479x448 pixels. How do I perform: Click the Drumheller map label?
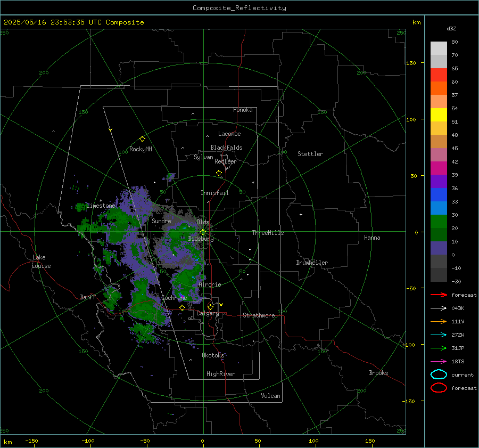(312, 263)
